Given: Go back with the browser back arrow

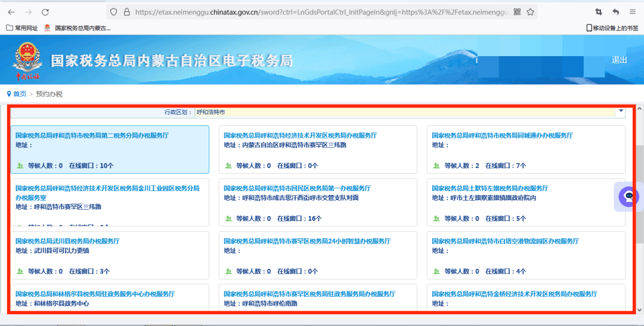Looking at the screenshot, I should 11,13.
